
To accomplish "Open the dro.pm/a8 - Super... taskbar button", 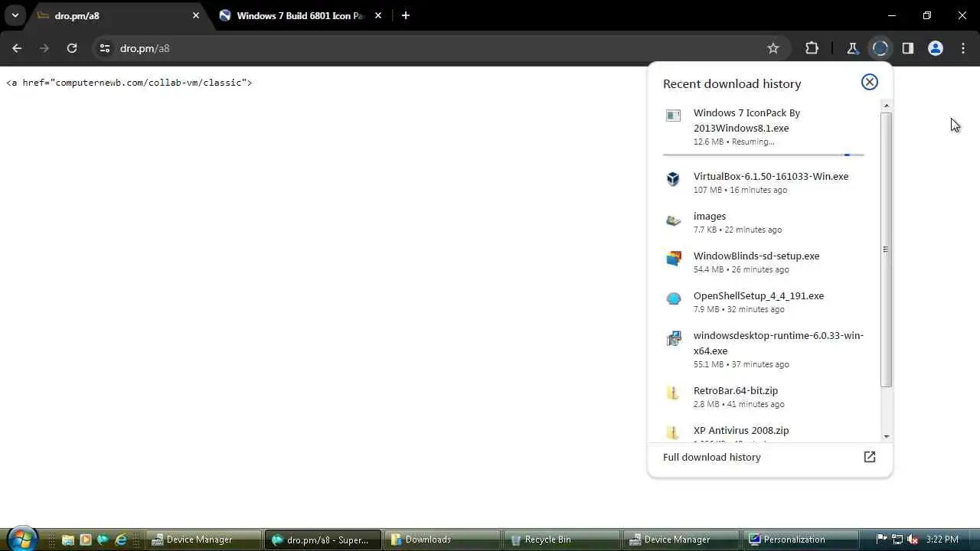I will [323, 540].
